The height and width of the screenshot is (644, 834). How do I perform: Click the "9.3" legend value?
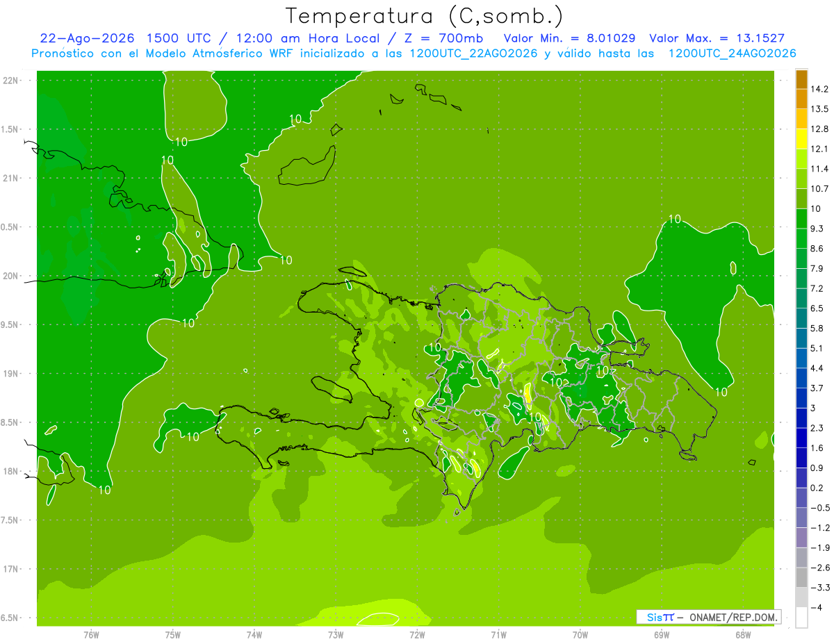tap(817, 229)
